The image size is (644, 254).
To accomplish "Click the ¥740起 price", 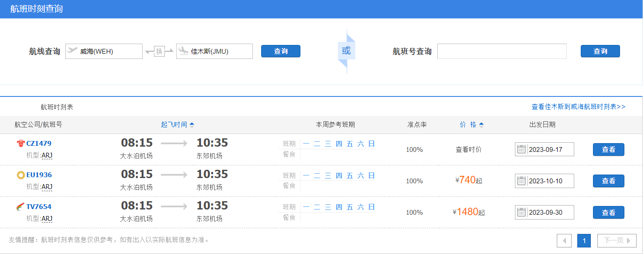I will tap(469, 180).
